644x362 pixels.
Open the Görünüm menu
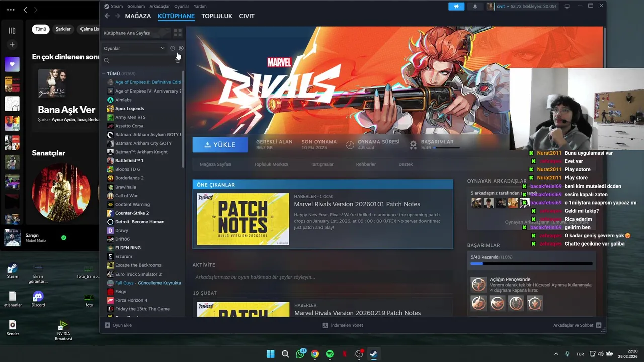coord(136,6)
